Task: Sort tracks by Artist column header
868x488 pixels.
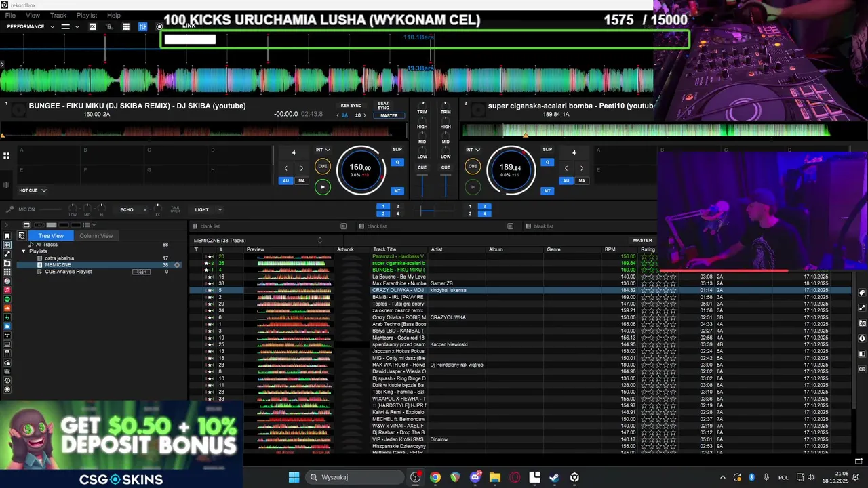Action: coord(437,249)
